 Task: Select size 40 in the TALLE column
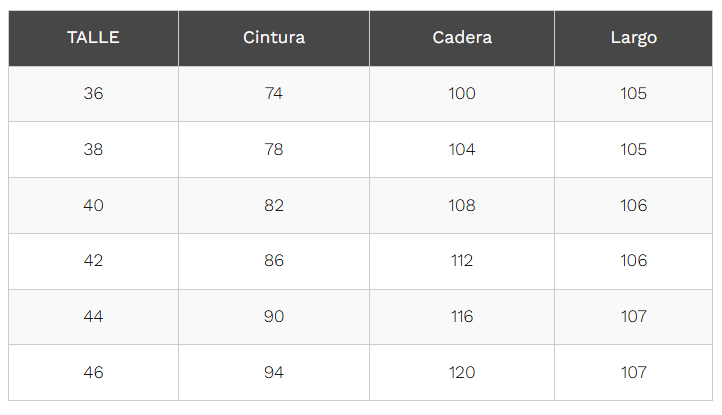point(93,206)
